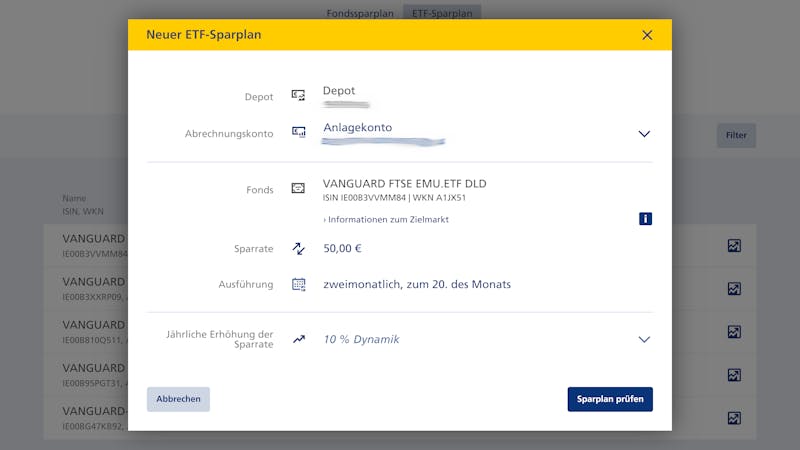Click the Depot value text
The width and height of the screenshot is (800, 450).
tap(339, 90)
